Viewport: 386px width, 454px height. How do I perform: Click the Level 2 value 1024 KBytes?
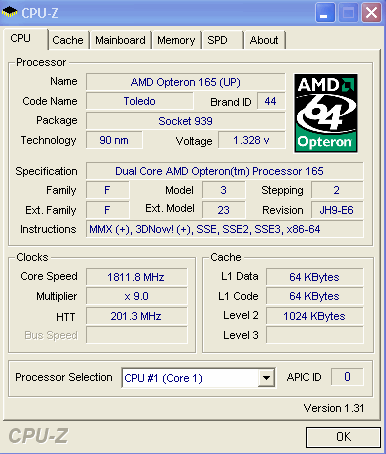315,316
